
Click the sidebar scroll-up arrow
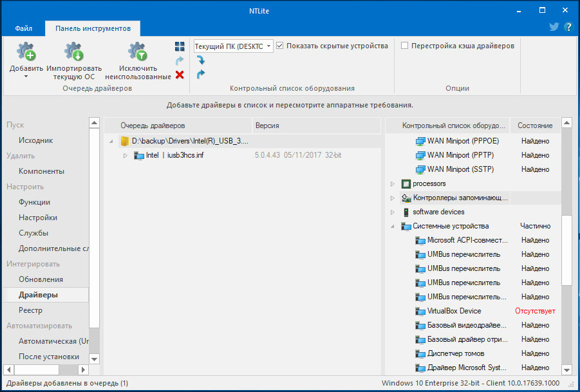(x=95, y=123)
